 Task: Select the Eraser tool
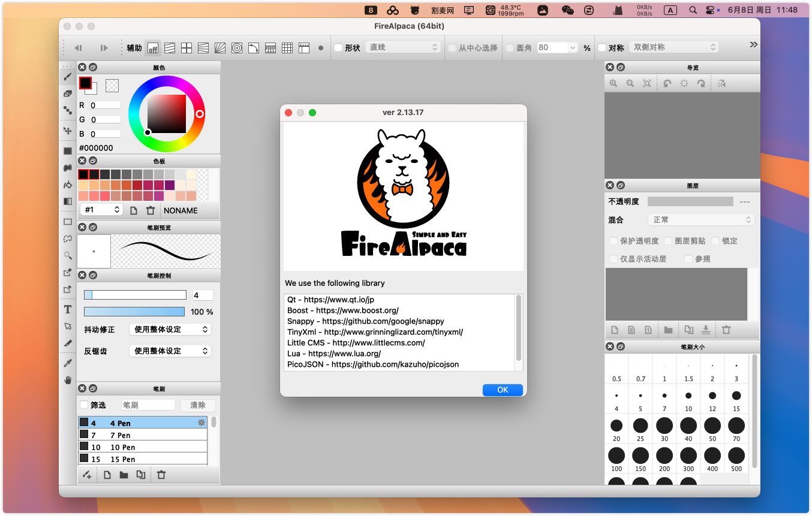tap(68, 93)
